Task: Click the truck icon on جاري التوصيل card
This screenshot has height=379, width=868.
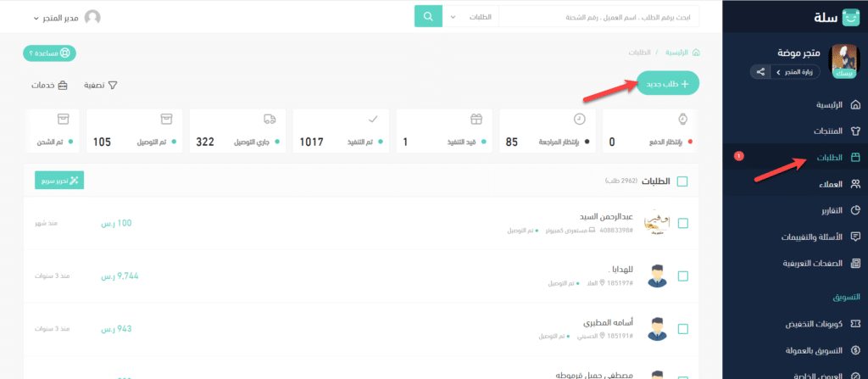Action: [270, 120]
